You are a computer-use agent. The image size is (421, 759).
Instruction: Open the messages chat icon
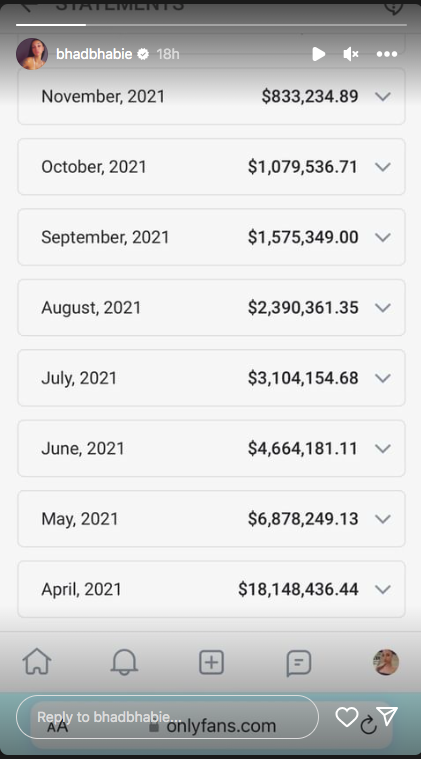(x=299, y=663)
